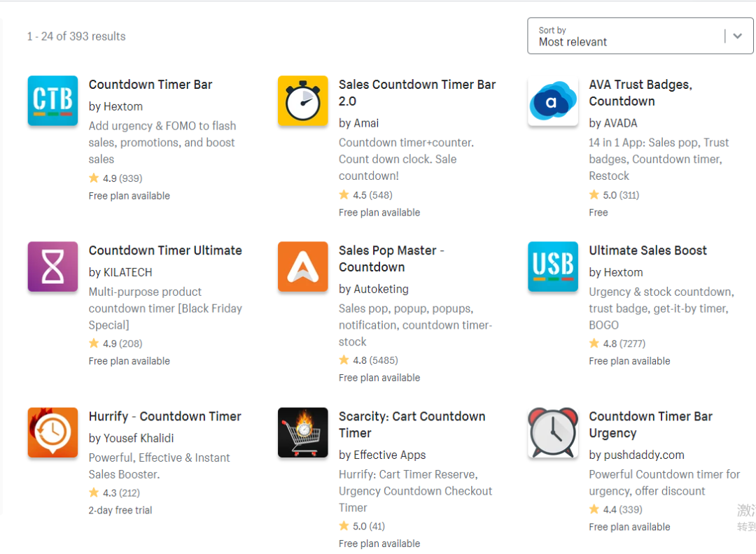Click 'by Amai' developer text

[358, 123]
